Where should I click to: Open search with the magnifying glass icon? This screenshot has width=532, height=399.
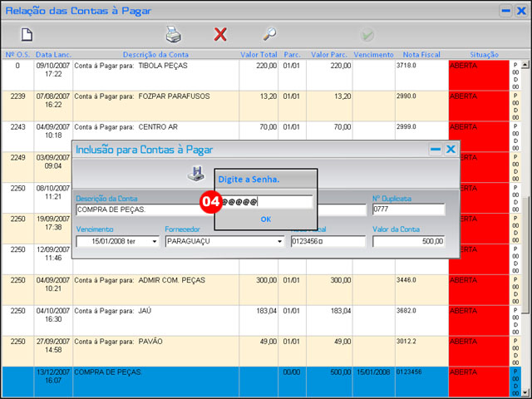pos(269,35)
